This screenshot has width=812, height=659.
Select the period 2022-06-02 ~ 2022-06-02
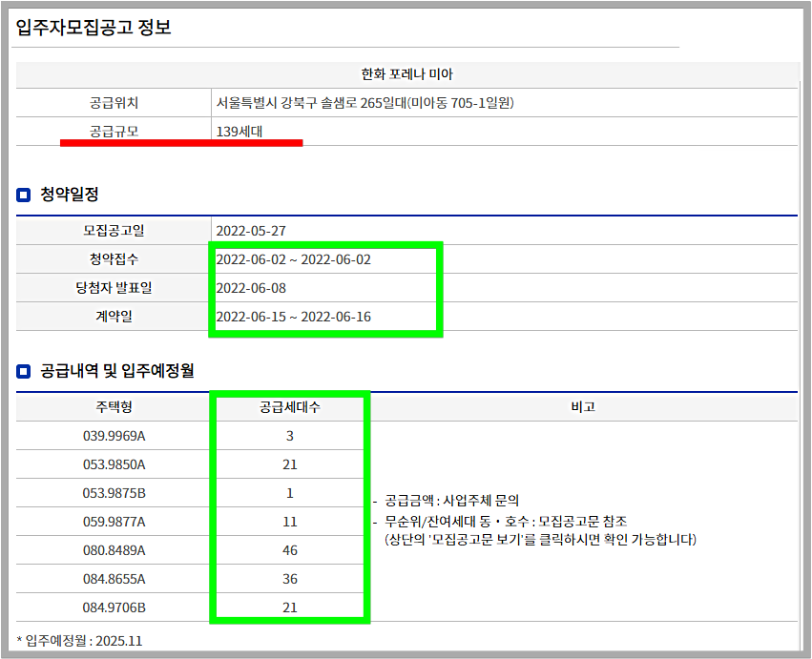293,259
